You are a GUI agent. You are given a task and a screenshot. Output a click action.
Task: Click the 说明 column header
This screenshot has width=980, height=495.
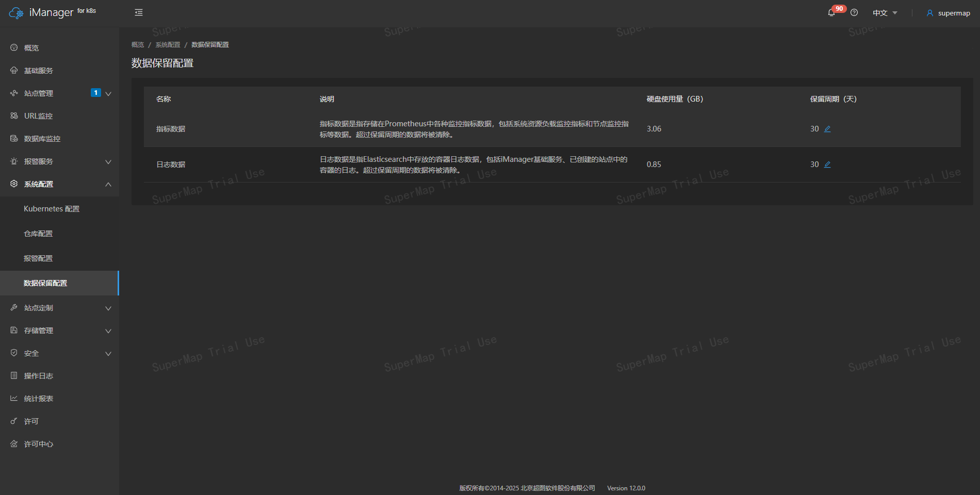click(x=327, y=99)
